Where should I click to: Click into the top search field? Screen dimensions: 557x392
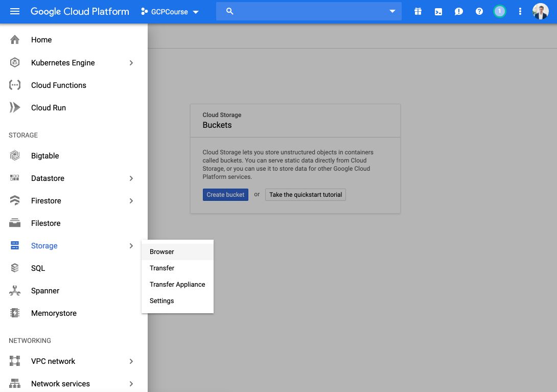(309, 11)
